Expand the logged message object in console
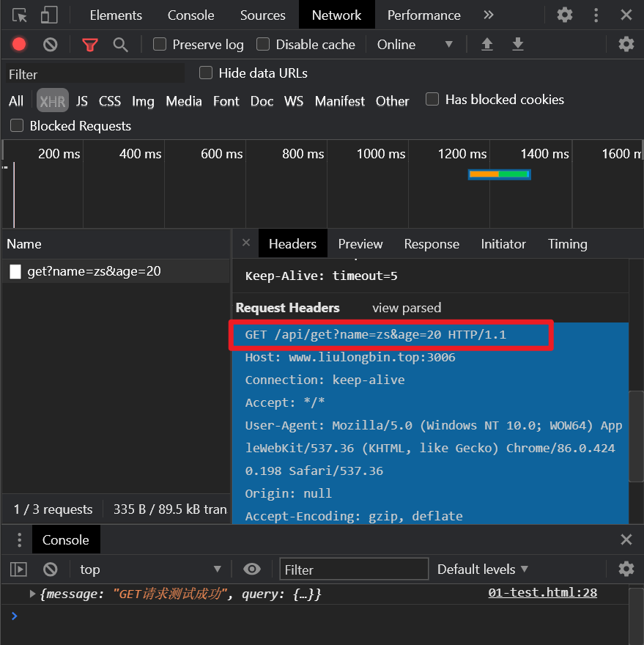Viewport: 644px width, 645px height. pyautogui.click(x=32, y=594)
